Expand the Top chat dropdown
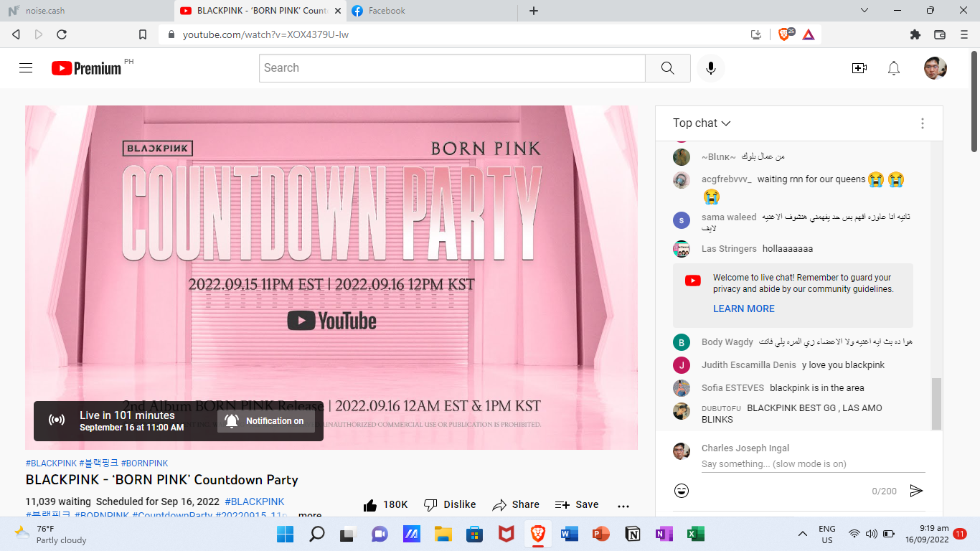This screenshot has width=980, height=551. (x=702, y=123)
